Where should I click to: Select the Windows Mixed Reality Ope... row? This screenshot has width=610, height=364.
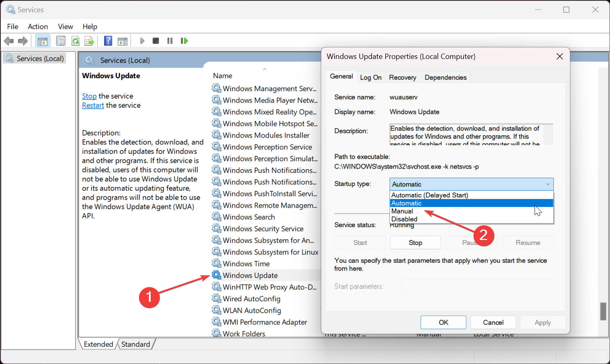pyautogui.click(x=265, y=112)
